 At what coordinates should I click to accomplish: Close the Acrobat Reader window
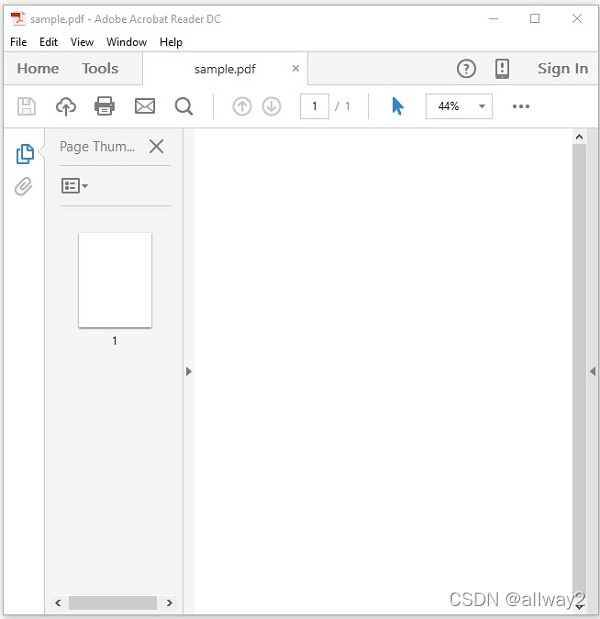click(x=577, y=18)
